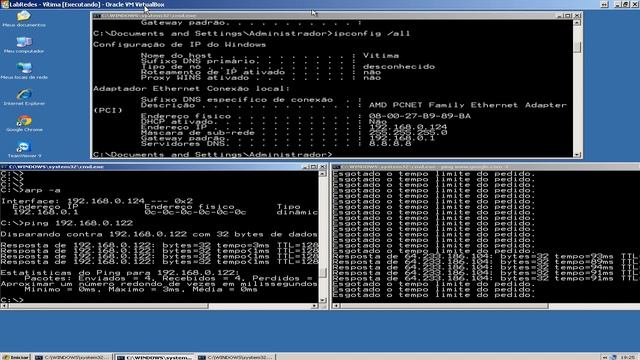Screen dimensions: 640x360
Task: Open the TeamViewer 9 desktop icon
Action: 24,149
